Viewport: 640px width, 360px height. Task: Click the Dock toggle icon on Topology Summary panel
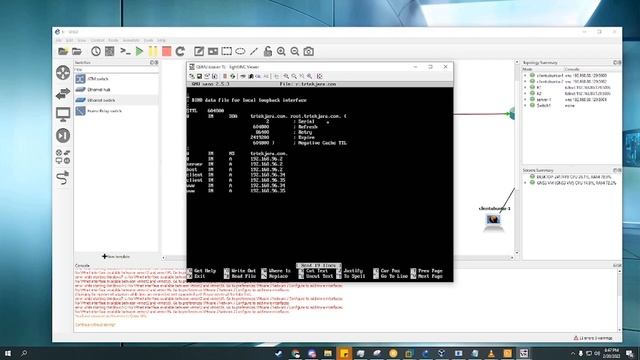(616, 63)
